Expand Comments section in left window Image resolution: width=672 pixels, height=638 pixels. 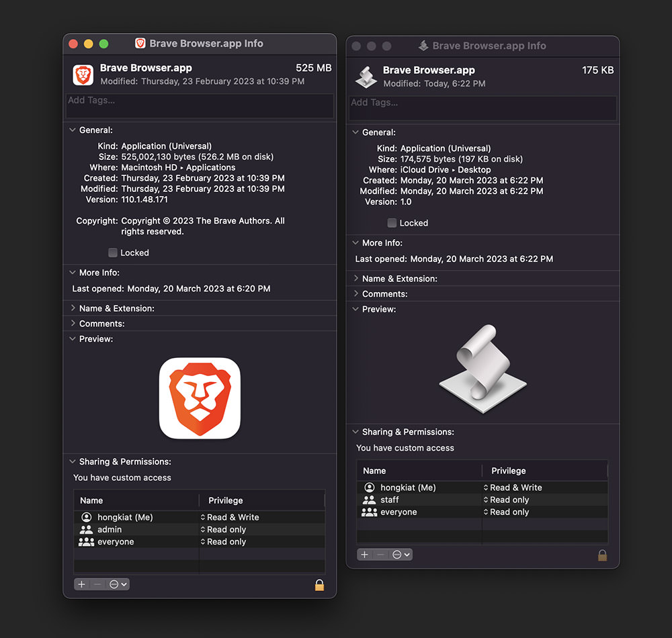pyautogui.click(x=73, y=323)
